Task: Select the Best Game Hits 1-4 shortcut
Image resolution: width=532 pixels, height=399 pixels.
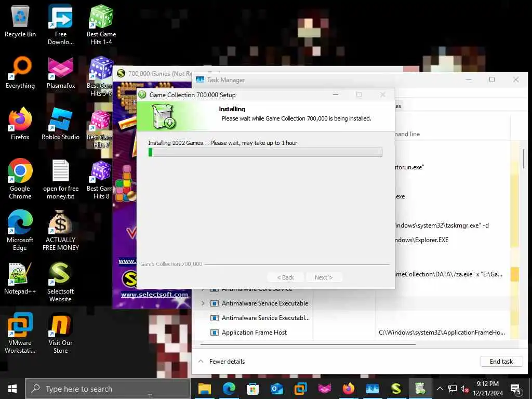Action: point(101,24)
